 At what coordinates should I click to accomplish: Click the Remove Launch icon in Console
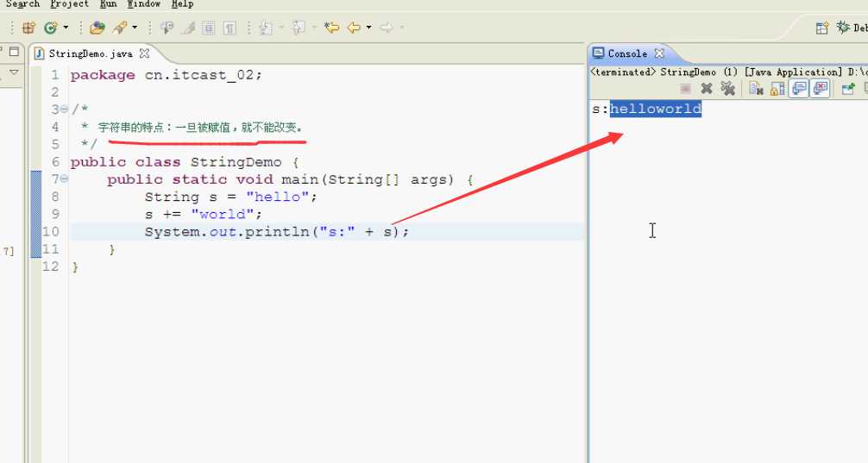[x=707, y=89]
